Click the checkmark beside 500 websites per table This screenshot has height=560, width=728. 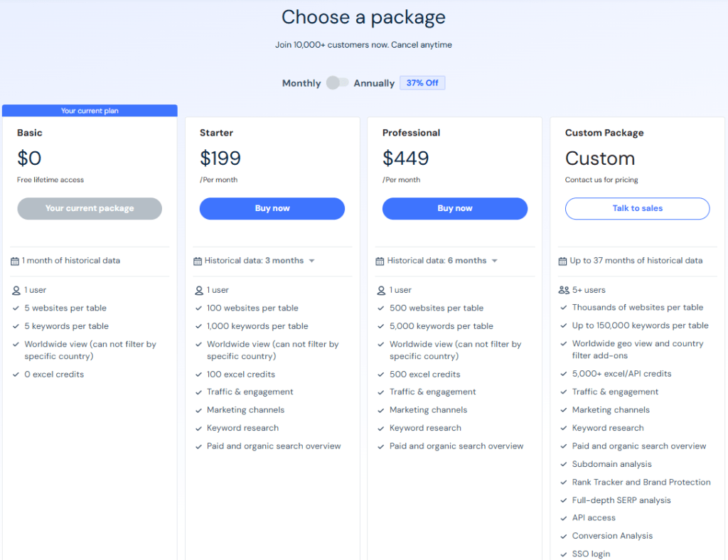[382, 308]
